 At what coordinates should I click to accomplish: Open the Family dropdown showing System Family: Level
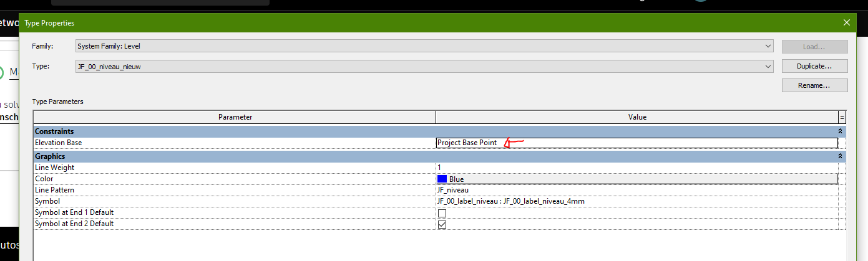[x=424, y=46]
